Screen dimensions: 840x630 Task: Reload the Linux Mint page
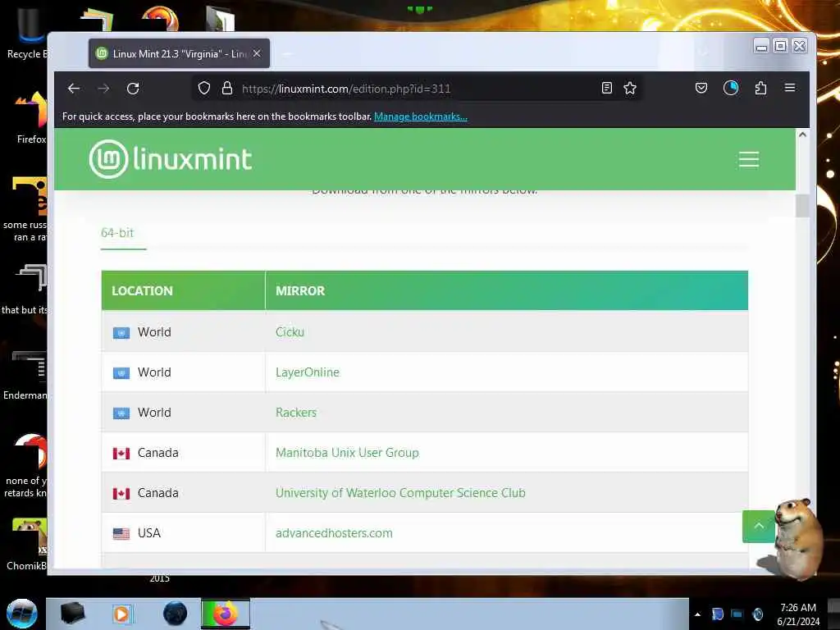pos(133,89)
